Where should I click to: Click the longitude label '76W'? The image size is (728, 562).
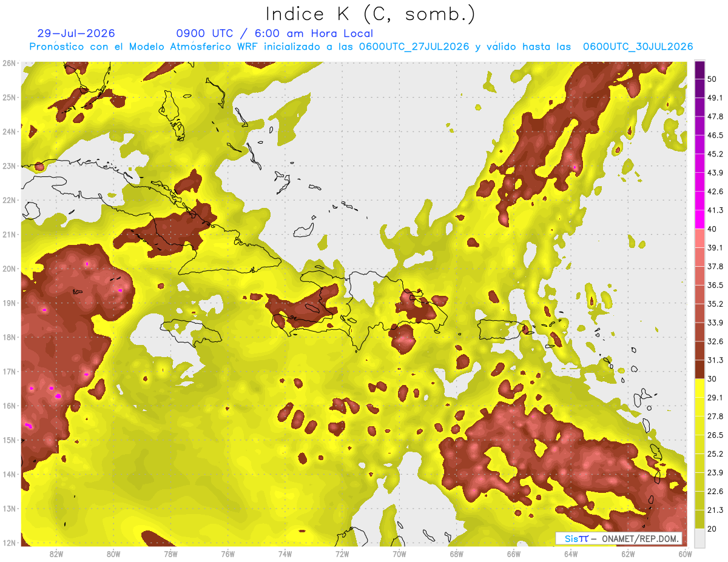pyautogui.click(x=227, y=554)
